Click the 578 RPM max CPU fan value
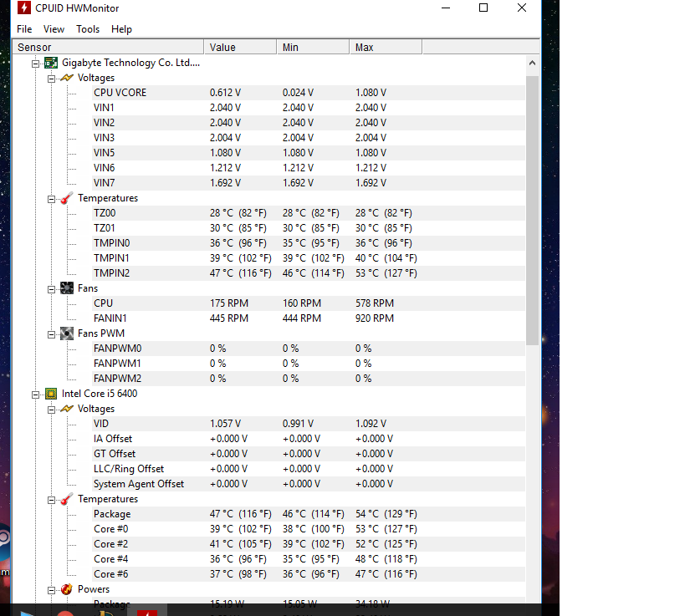Screen dimensions: 685x616 (x=375, y=303)
